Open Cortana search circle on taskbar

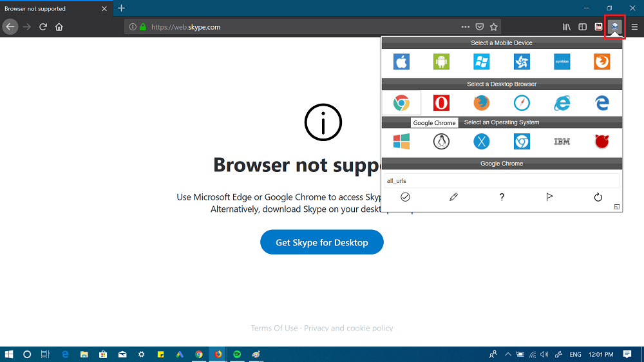[x=27, y=354]
